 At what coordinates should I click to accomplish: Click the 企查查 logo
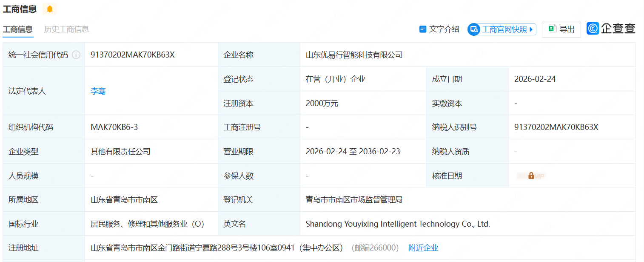coord(611,29)
